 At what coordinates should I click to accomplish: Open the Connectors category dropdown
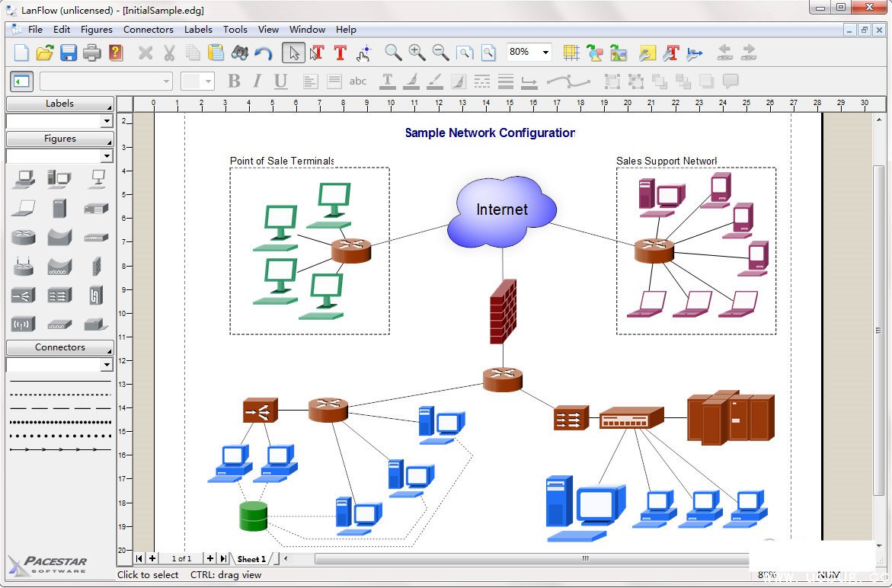tap(106, 365)
